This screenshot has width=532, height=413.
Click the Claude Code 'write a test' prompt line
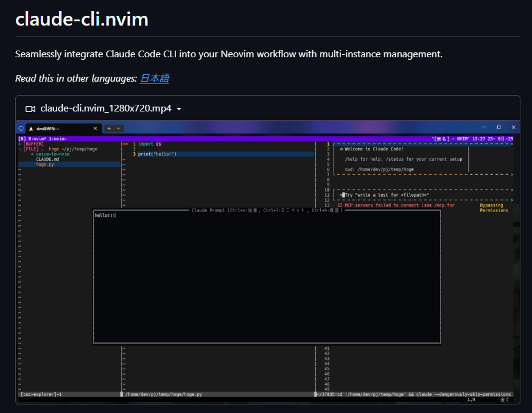tap(388, 195)
